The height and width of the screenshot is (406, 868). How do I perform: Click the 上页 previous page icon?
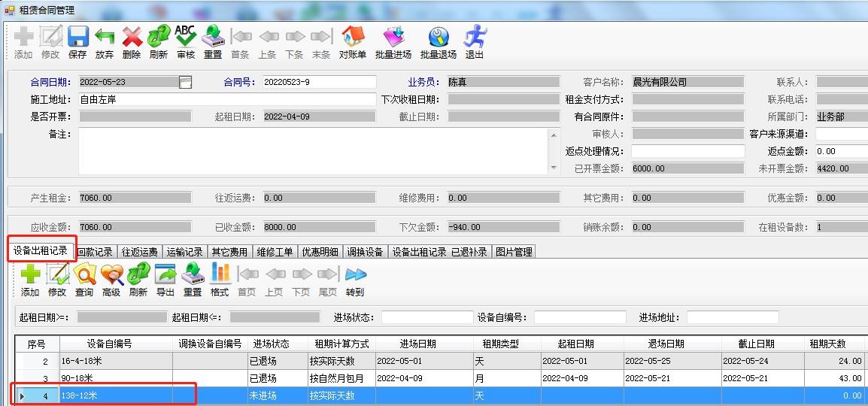click(275, 274)
